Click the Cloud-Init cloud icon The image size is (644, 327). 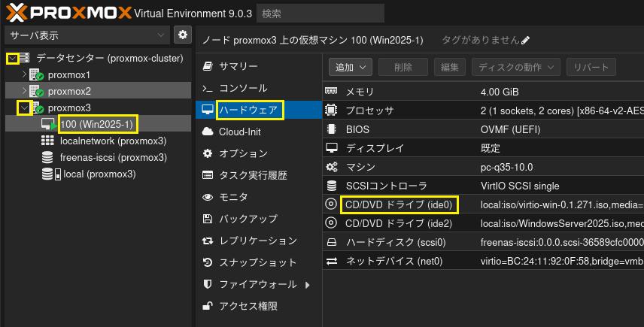(x=208, y=132)
